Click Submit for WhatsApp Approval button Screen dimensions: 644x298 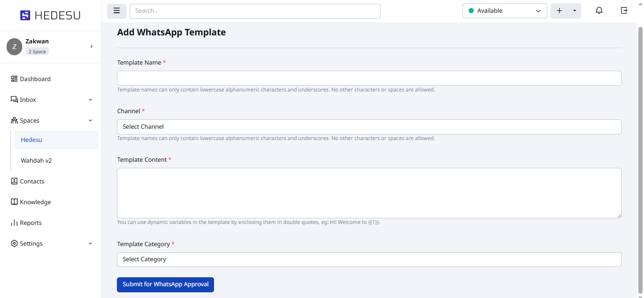coord(165,284)
